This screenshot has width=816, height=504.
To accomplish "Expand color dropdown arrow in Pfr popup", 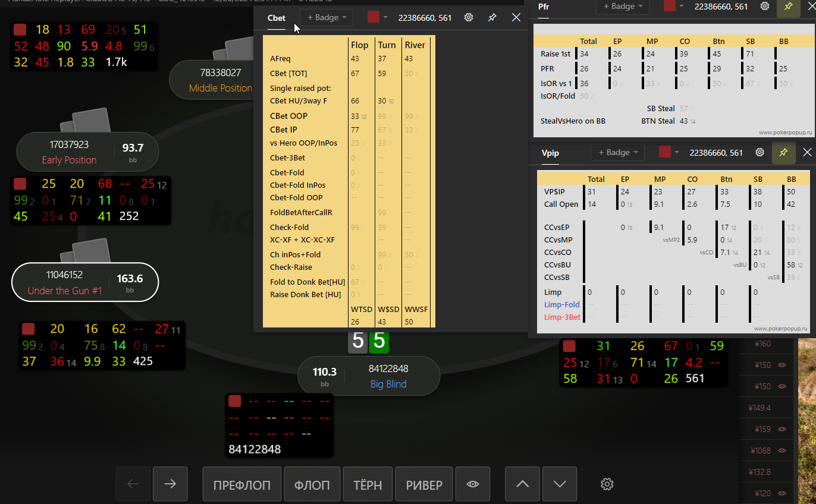I will pos(682,6).
